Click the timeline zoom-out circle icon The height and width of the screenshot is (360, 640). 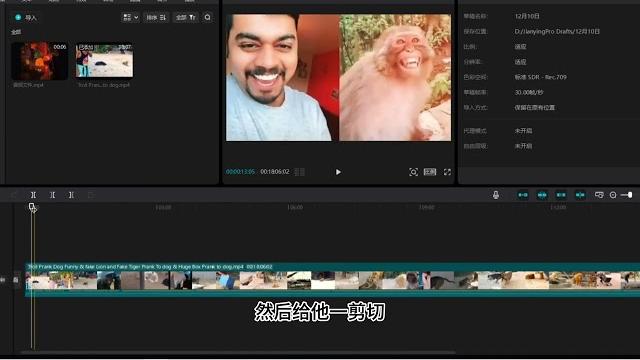(x=613, y=195)
